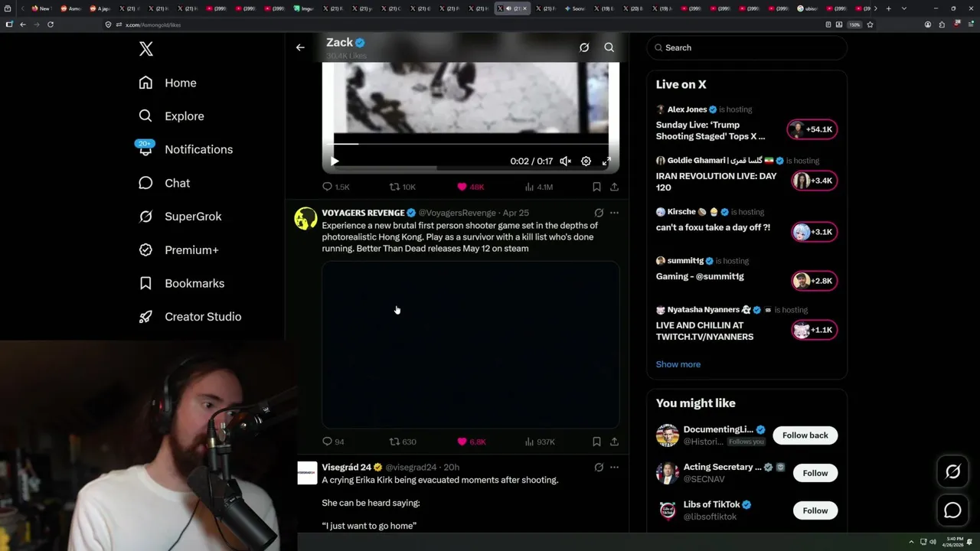The width and height of the screenshot is (980, 551).
Task: Open Home from the sidebar
Action: click(168, 83)
